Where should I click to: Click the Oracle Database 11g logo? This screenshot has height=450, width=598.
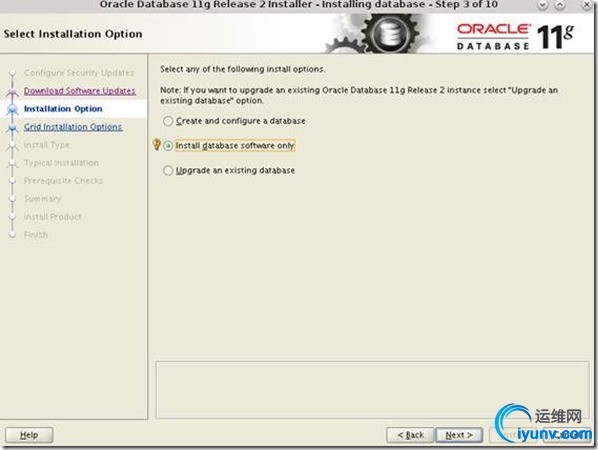[x=515, y=37]
